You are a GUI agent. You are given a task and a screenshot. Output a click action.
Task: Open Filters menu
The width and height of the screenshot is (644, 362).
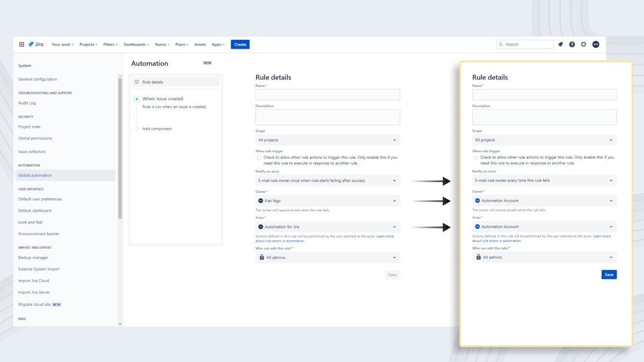(x=111, y=45)
